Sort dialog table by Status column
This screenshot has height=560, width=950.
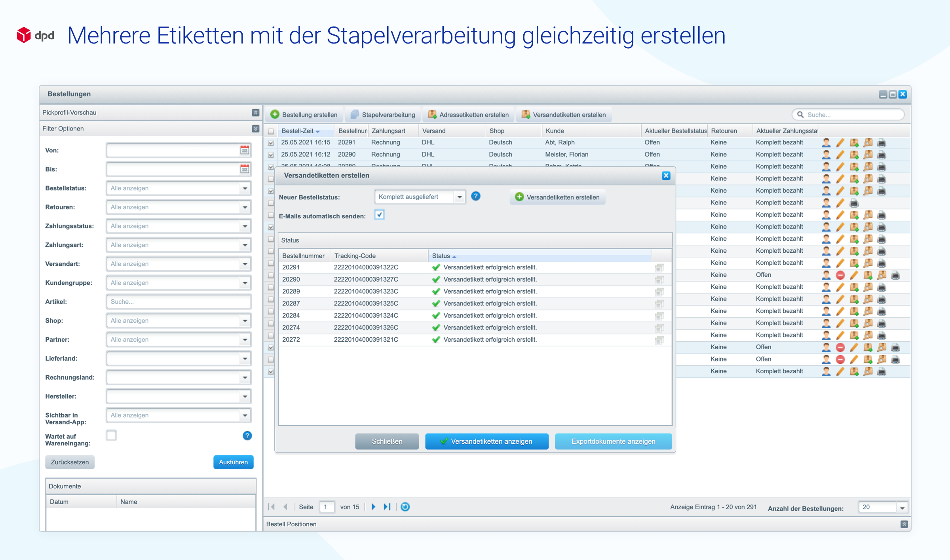click(540, 256)
